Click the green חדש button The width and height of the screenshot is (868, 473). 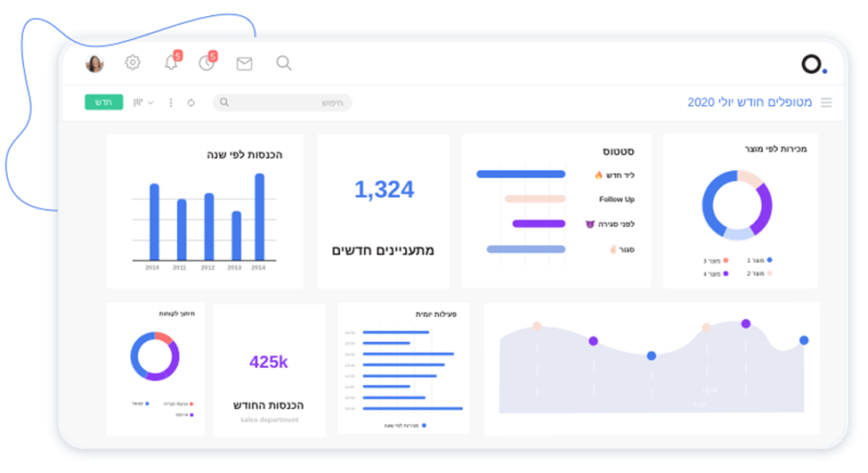103,102
